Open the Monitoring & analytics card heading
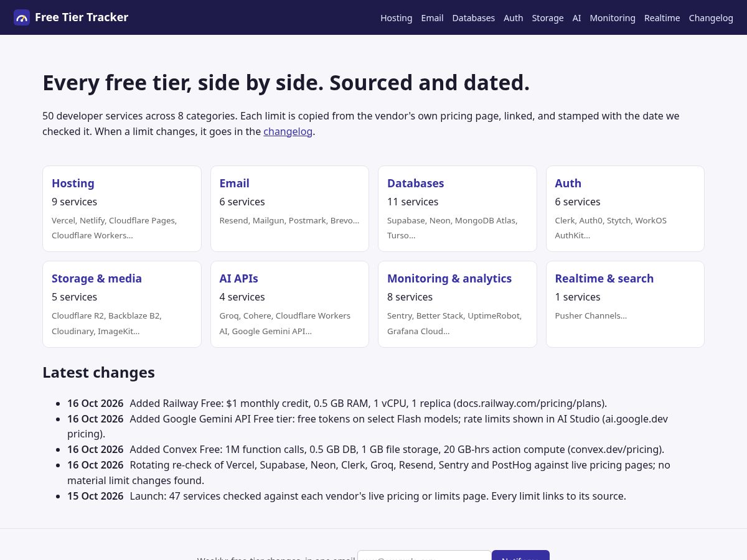 point(449,278)
